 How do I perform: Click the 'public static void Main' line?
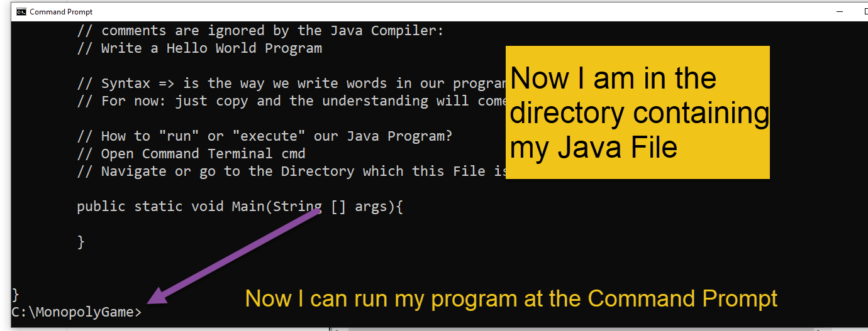(240, 207)
